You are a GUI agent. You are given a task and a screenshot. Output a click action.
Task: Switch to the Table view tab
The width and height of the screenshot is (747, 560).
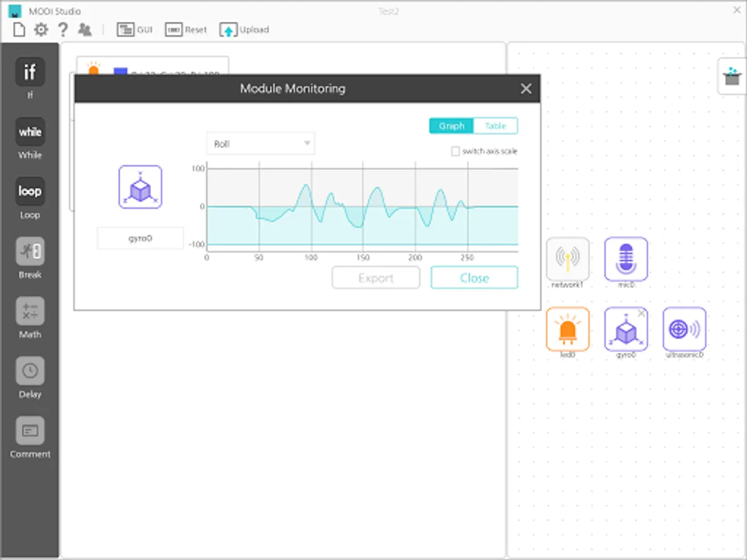(x=496, y=126)
